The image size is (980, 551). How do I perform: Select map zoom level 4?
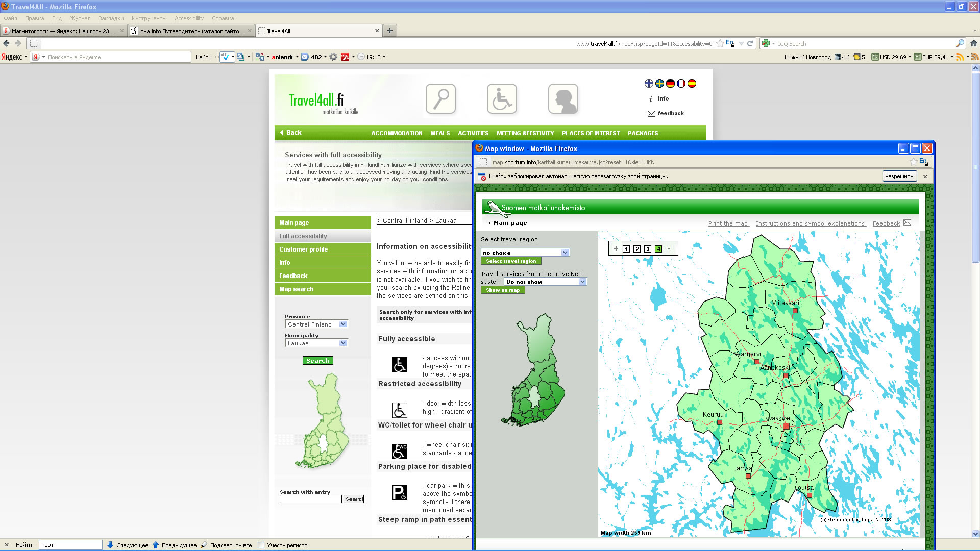pos(658,249)
